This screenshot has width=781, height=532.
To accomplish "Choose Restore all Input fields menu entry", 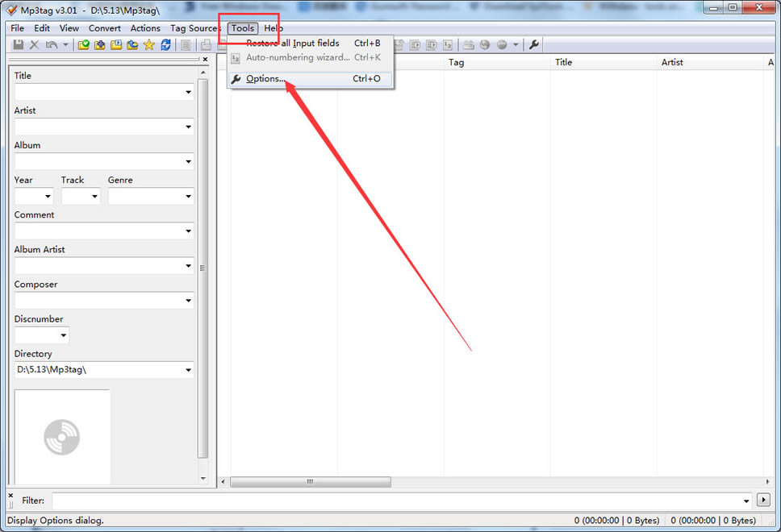I will pyautogui.click(x=292, y=43).
